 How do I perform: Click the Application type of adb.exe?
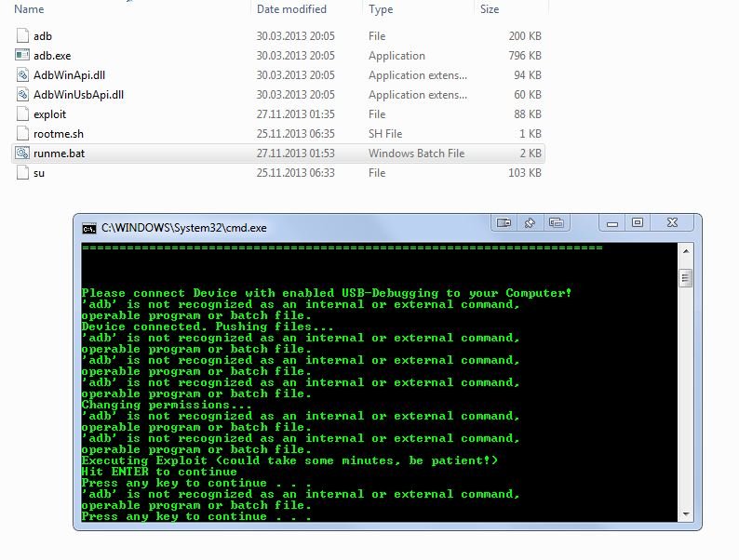396,56
